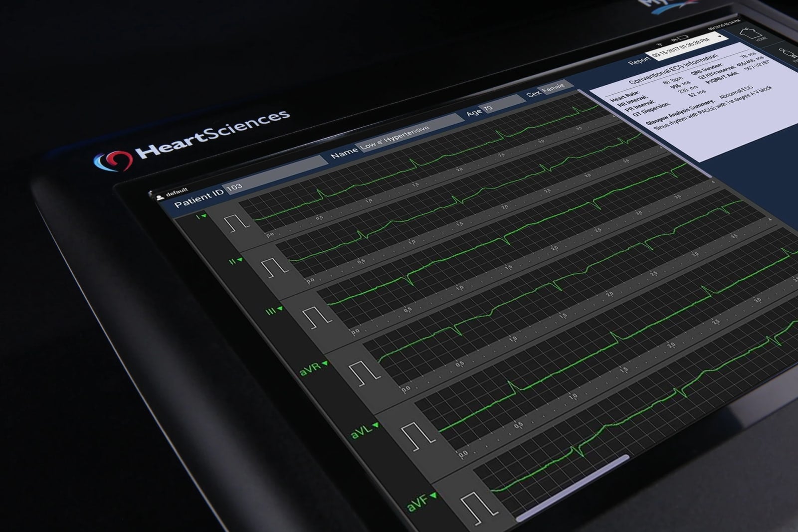Click the QRS Duration value '78 ms'
The width and height of the screenshot is (798, 532).
pos(749,54)
